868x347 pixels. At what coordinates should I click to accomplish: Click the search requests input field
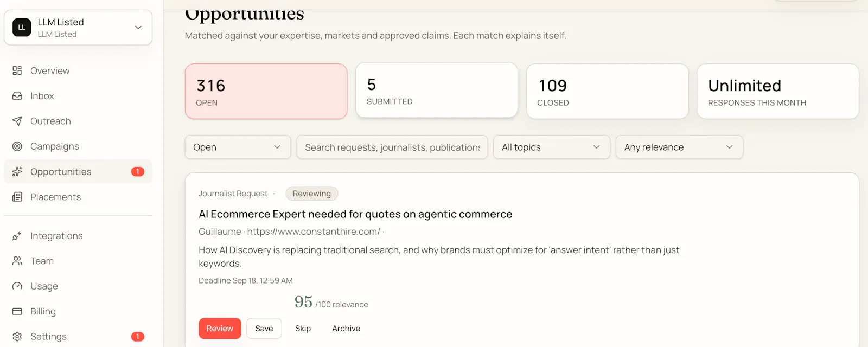(392, 147)
